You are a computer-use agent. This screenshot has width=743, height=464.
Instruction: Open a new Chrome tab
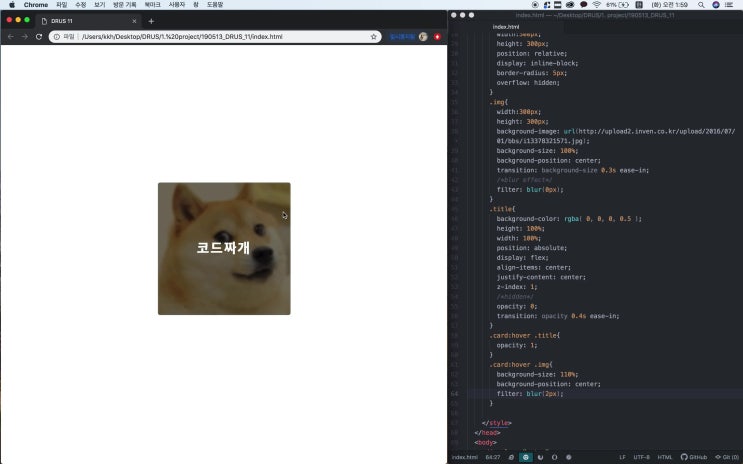(x=151, y=21)
